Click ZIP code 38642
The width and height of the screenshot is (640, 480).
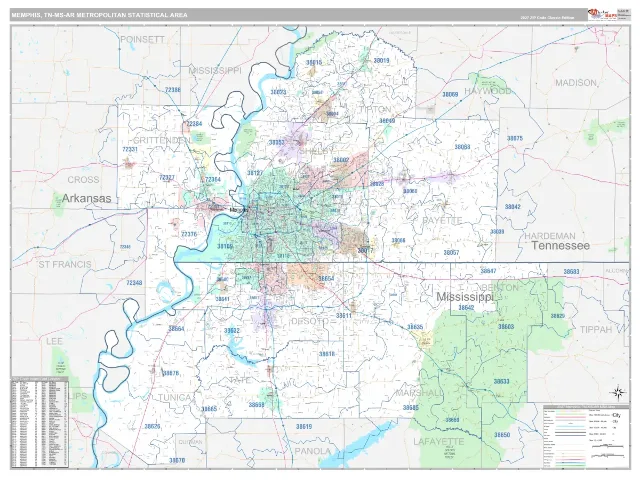tap(466, 308)
